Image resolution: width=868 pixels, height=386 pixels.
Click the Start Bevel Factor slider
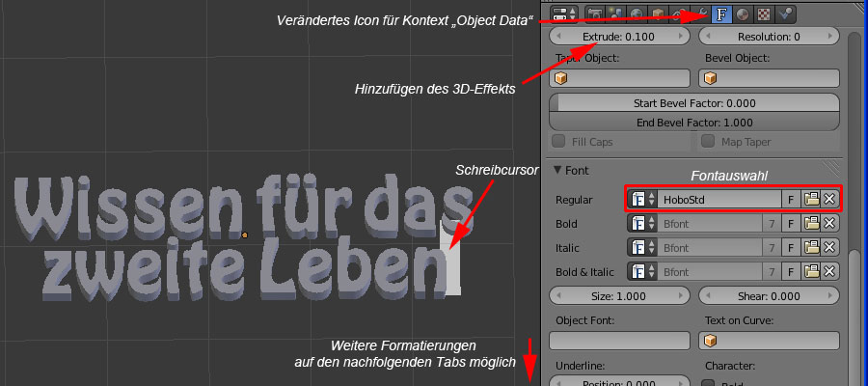point(693,103)
